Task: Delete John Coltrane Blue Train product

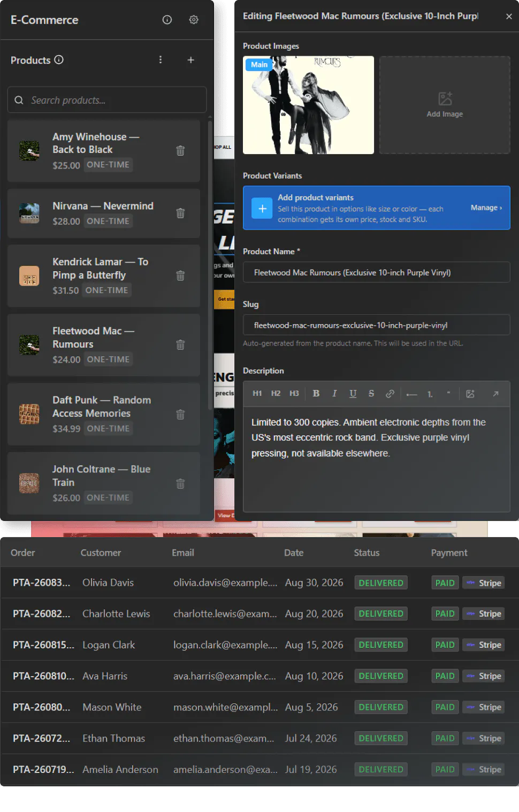Action: 180,483
